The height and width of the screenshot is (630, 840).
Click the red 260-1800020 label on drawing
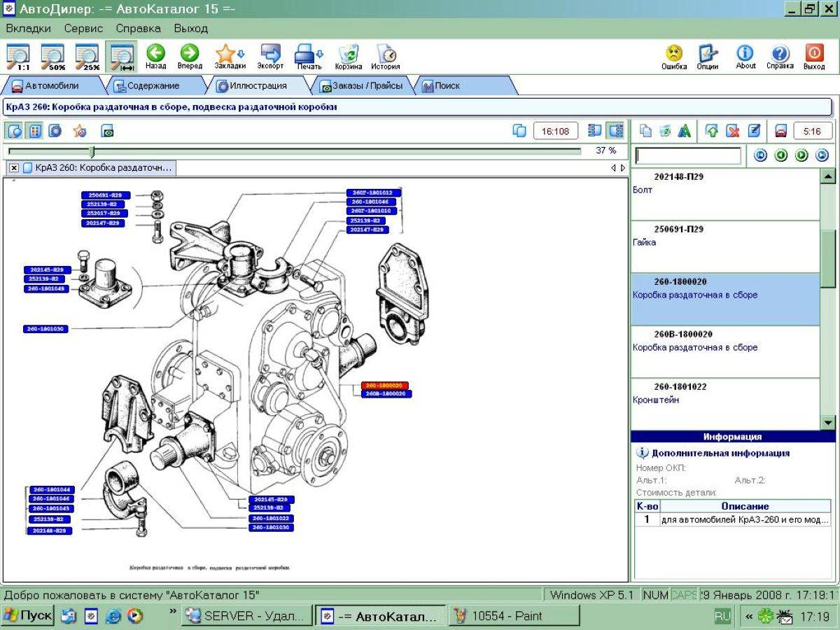click(385, 386)
